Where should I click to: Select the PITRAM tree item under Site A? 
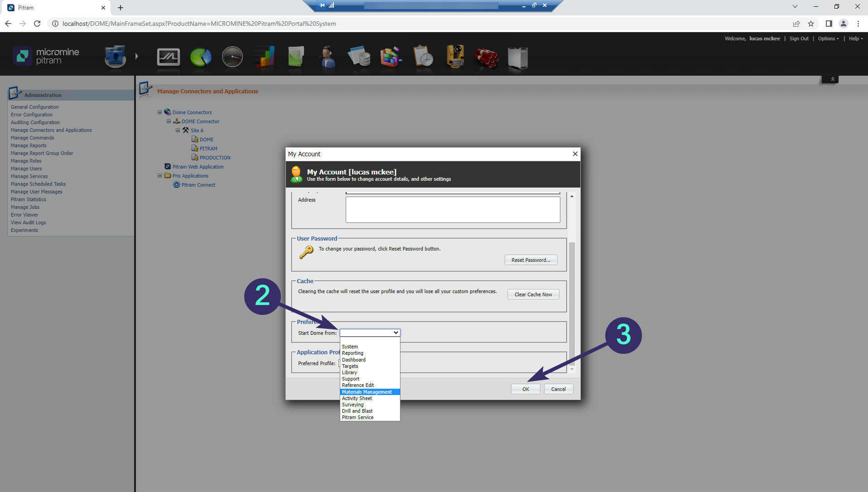coord(209,148)
